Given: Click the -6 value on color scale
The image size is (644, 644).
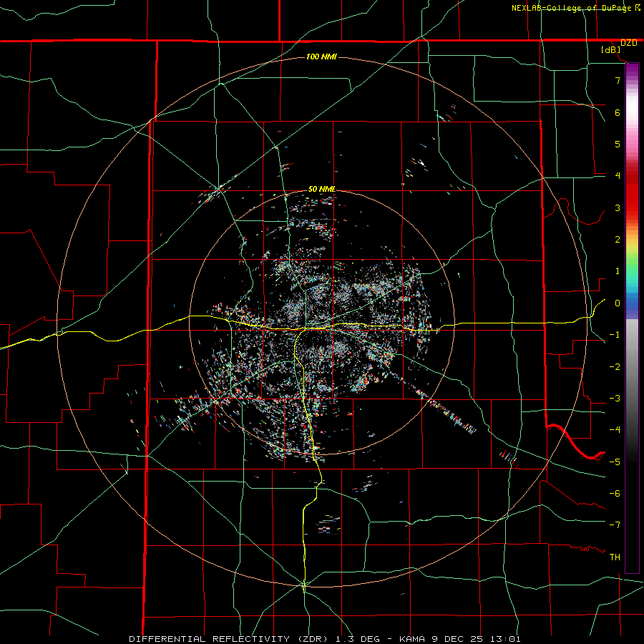Looking at the screenshot, I should tap(615, 494).
